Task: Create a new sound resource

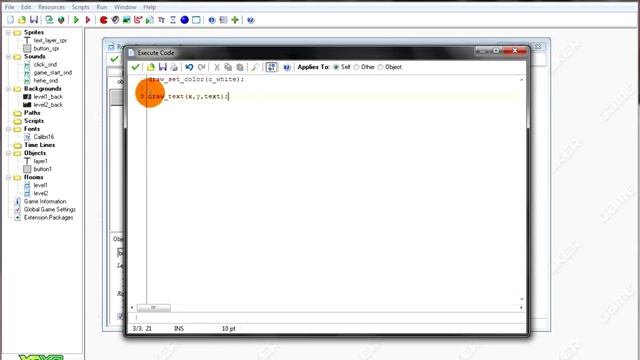Action: tap(115, 20)
